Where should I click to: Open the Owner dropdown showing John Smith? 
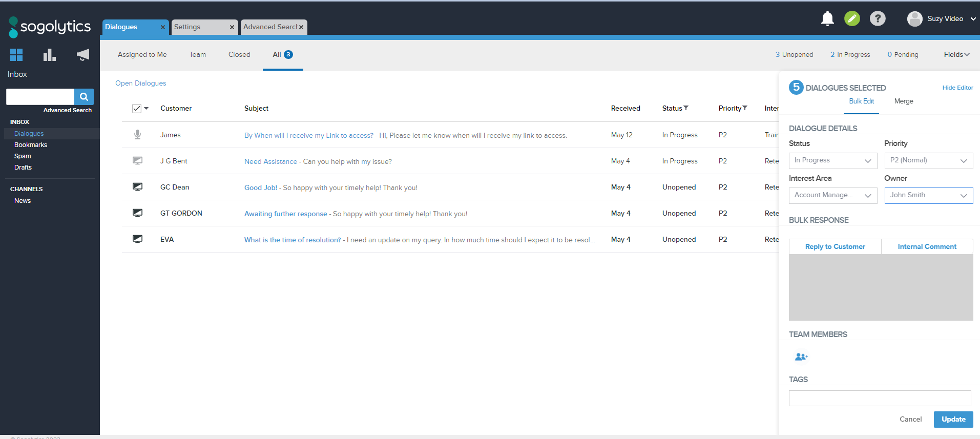[x=928, y=196]
